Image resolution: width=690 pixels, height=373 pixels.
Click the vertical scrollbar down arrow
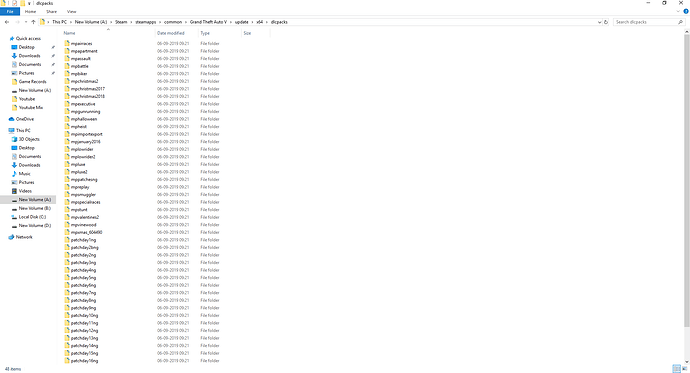coord(686,362)
